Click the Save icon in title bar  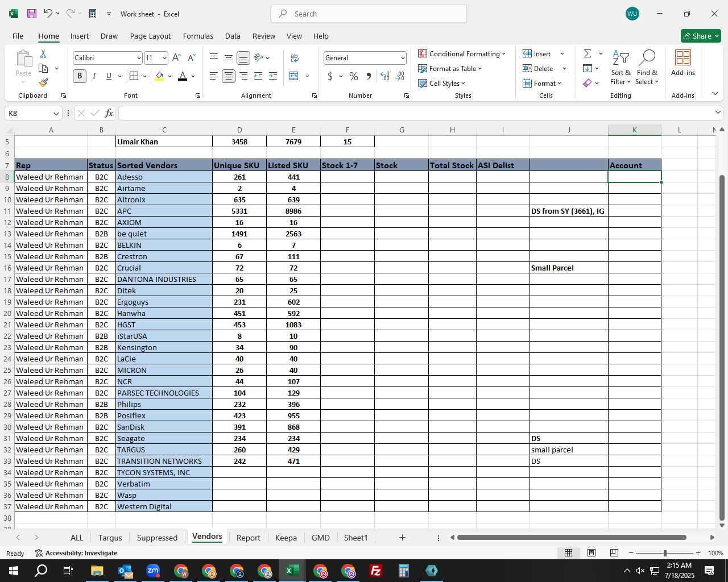point(32,14)
